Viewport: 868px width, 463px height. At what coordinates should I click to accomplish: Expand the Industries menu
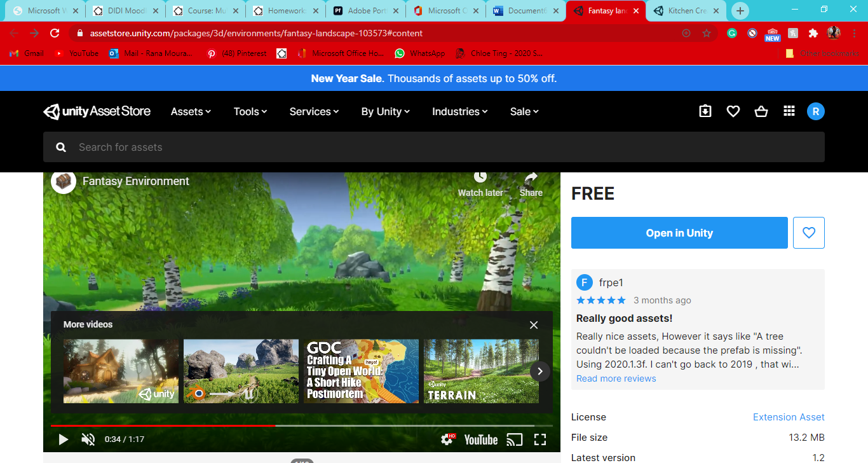coord(460,111)
